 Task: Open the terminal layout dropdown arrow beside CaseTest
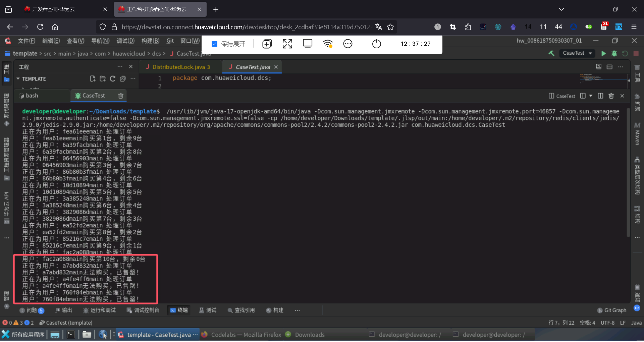pos(591,96)
